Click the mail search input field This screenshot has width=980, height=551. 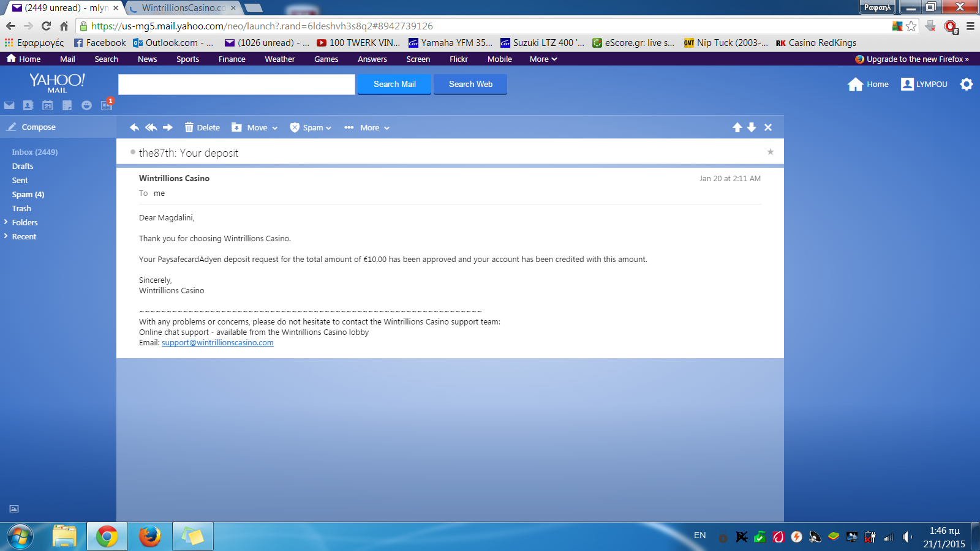pos(236,84)
